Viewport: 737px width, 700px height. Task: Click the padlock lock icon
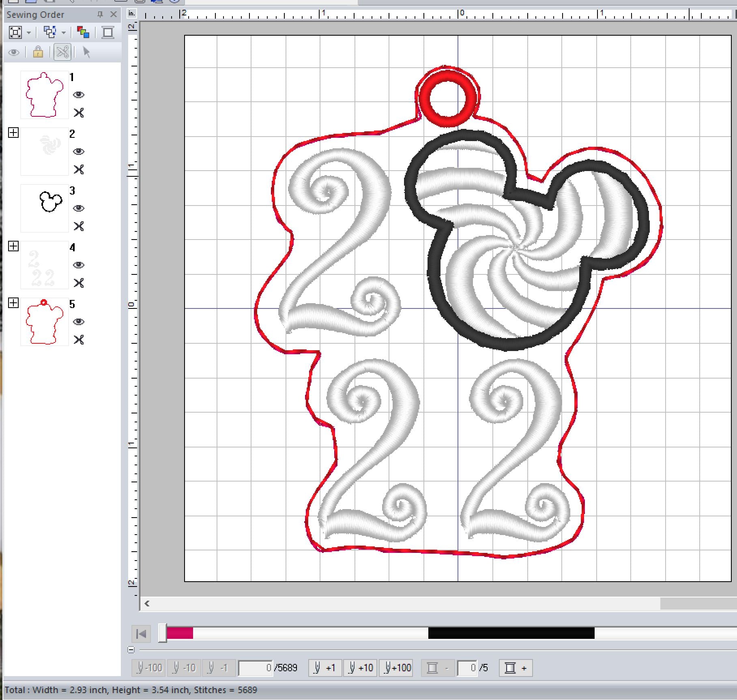38,52
